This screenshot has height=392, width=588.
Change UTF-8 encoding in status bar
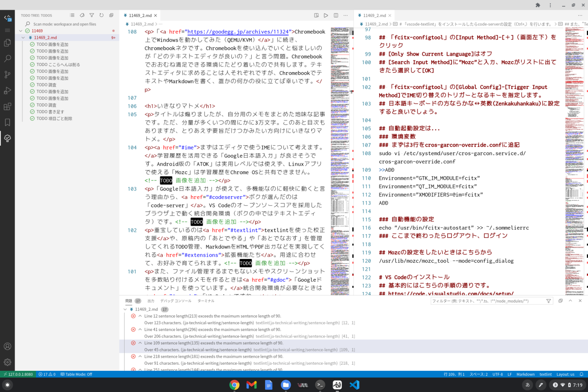point(497,374)
